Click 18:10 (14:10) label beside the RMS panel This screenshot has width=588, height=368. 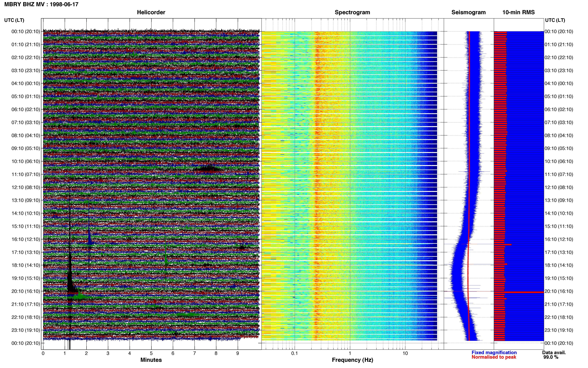tap(559, 265)
